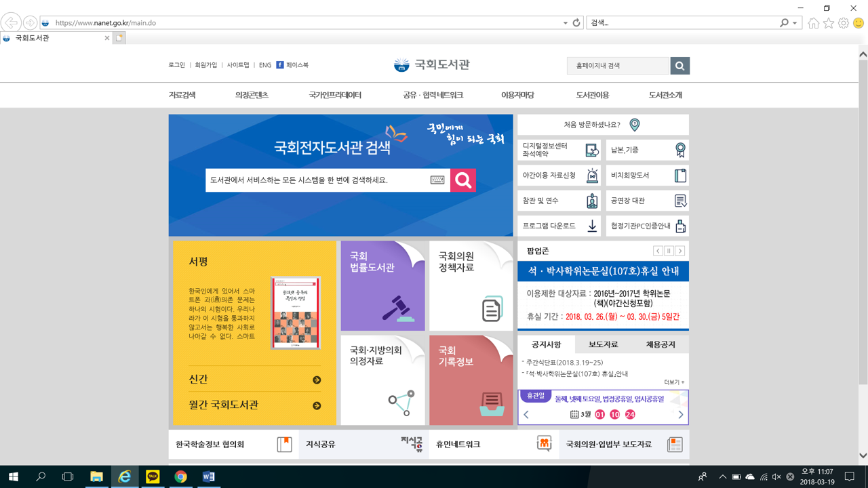Open KakaoTalk from the taskbar

point(153,476)
